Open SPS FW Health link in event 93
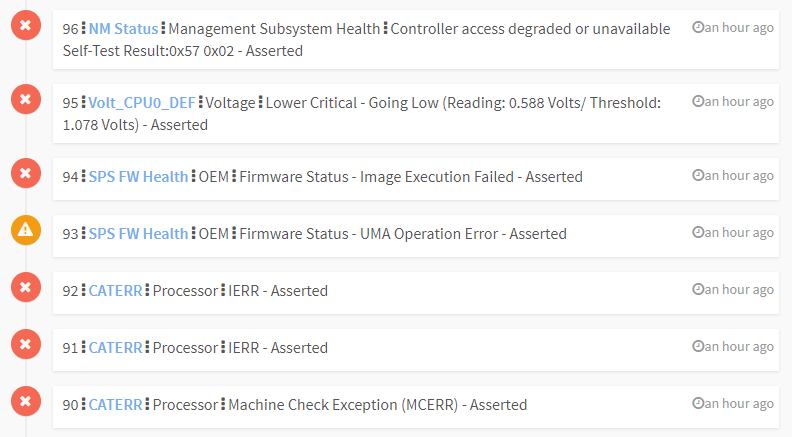This screenshot has width=792, height=437. [138, 234]
